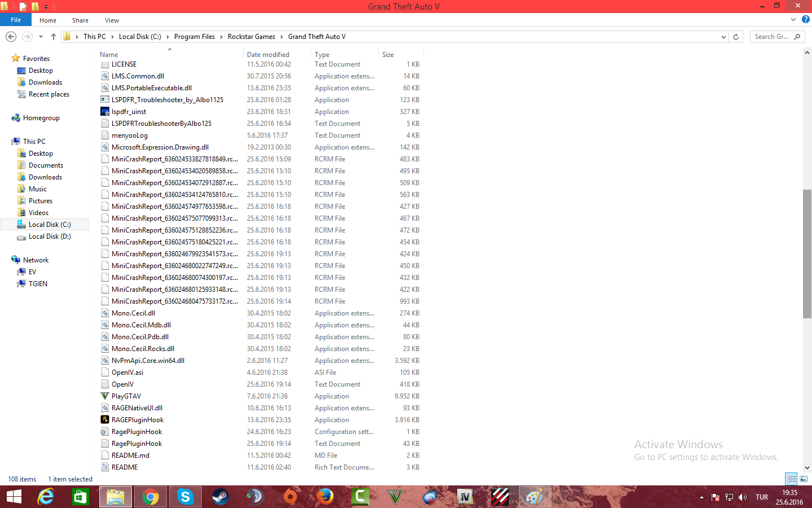
Task: Click the Local Disk (D:) drive icon
Action: coord(21,237)
